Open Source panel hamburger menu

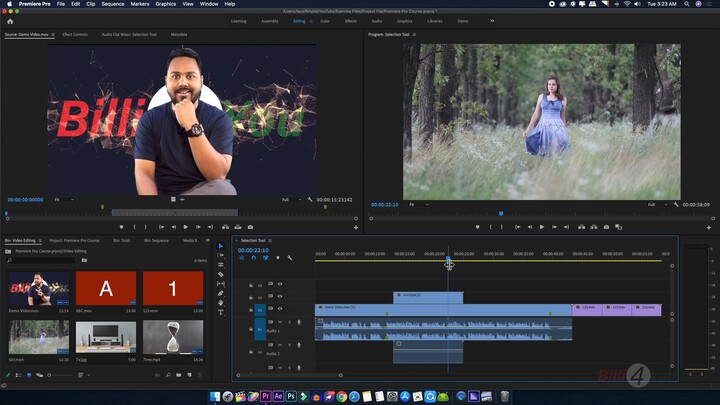point(53,34)
